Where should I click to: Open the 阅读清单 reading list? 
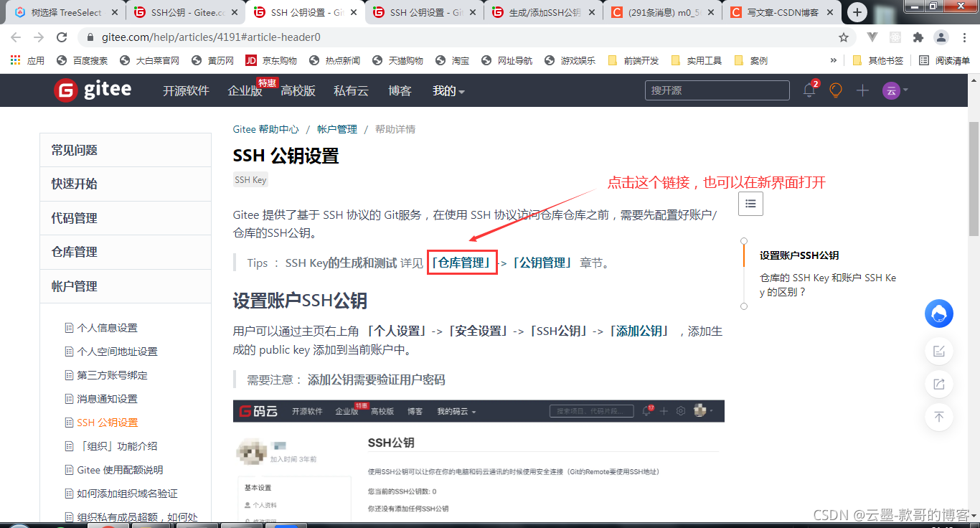(944, 60)
